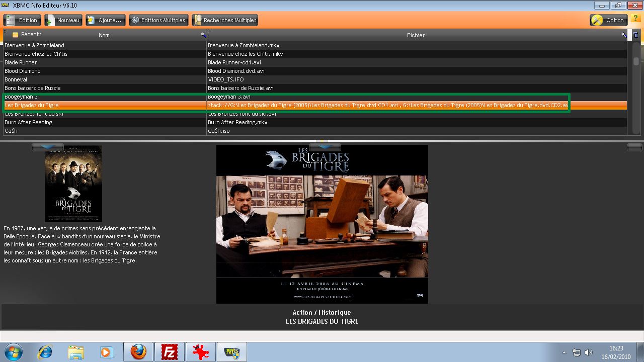Click the taskbar clock showing 16:23
Screen dimensions: 644x362
(616, 352)
